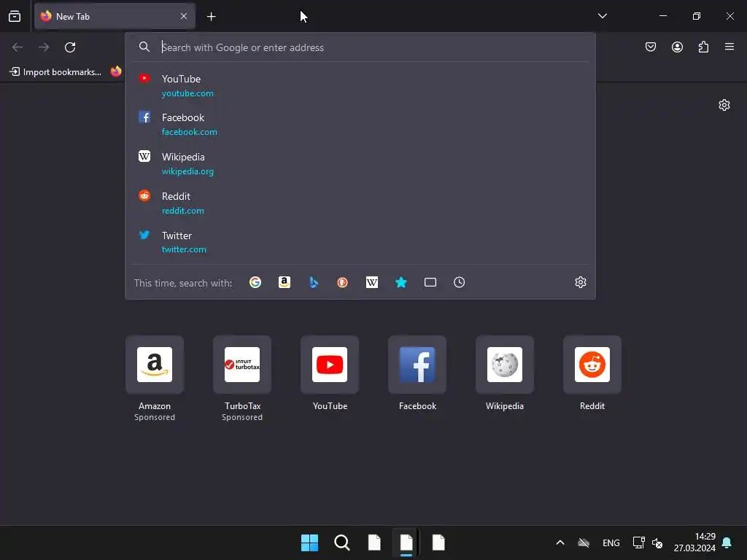Viewport: 747px width, 560px height.
Task: Open the cloud sync tray icon
Action: pyautogui.click(x=584, y=542)
